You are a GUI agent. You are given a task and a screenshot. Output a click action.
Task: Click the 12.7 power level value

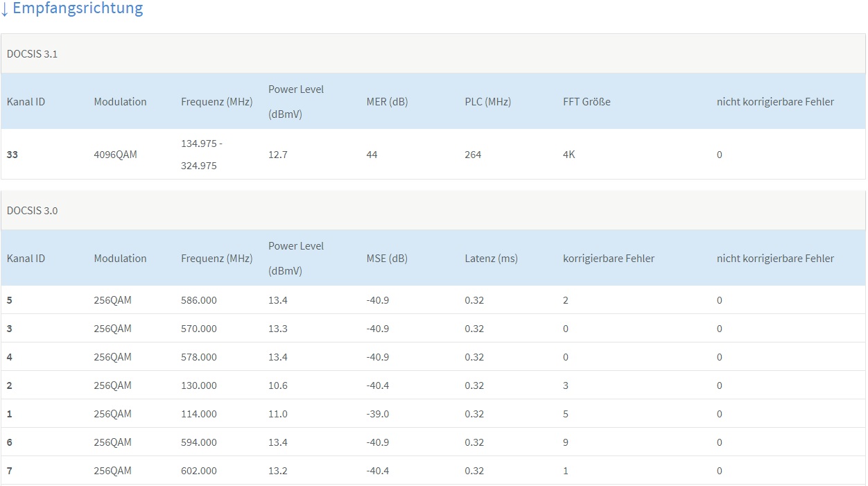[x=278, y=155]
